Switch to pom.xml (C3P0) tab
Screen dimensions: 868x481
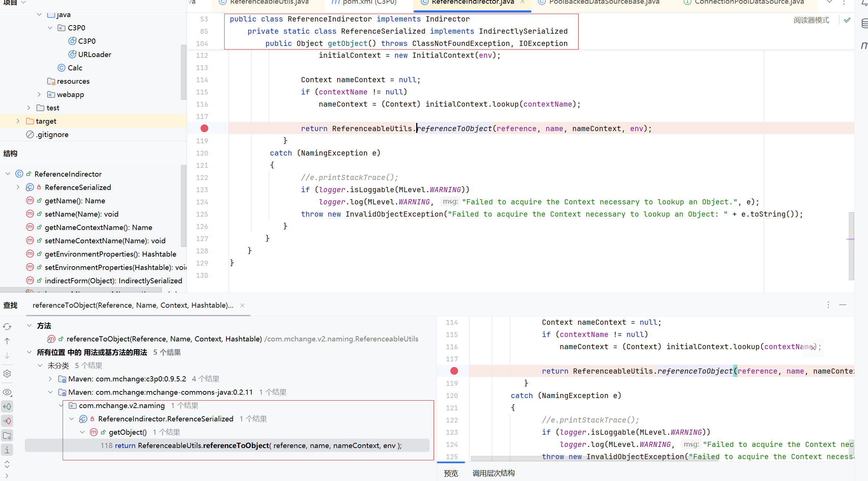[364, 2]
